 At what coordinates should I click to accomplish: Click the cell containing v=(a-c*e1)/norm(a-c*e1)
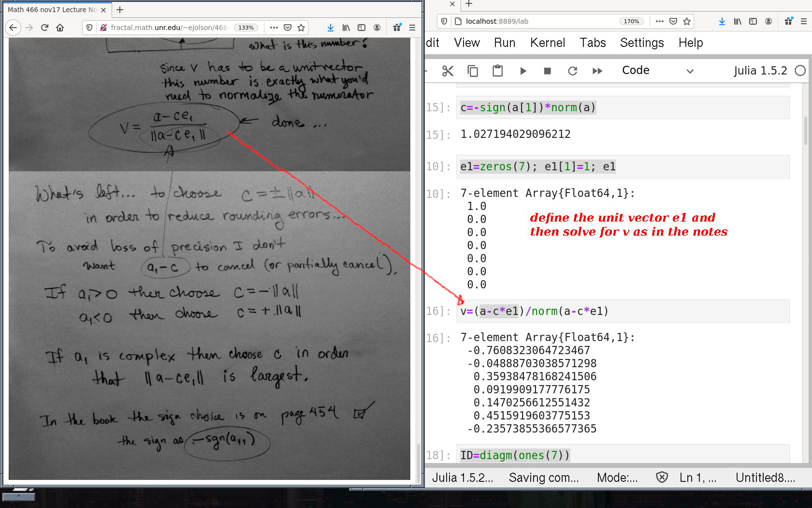tap(623, 311)
